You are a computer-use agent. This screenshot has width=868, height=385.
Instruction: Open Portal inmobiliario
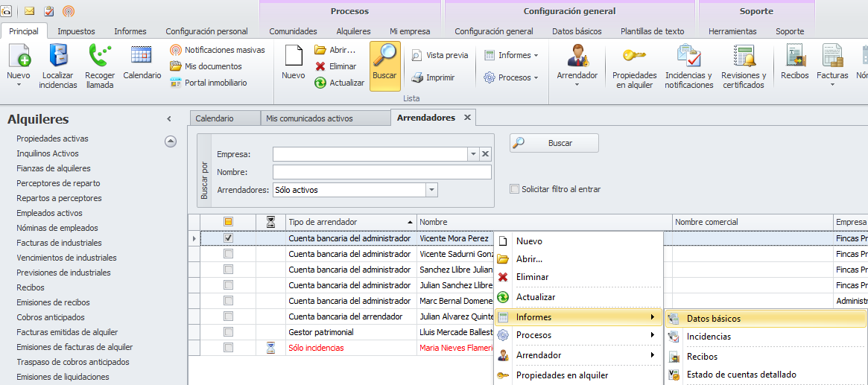tap(209, 83)
